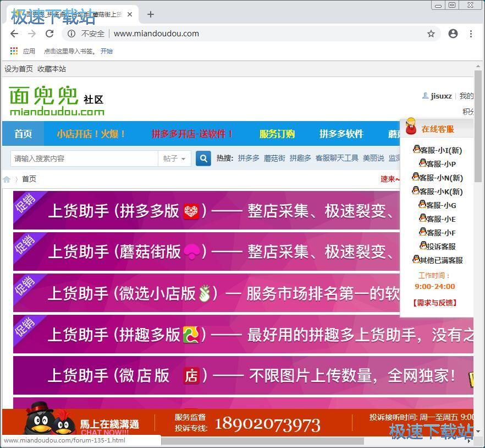
Task: Click 设为首页 link
Action: pyautogui.click(x=19, y=69)
